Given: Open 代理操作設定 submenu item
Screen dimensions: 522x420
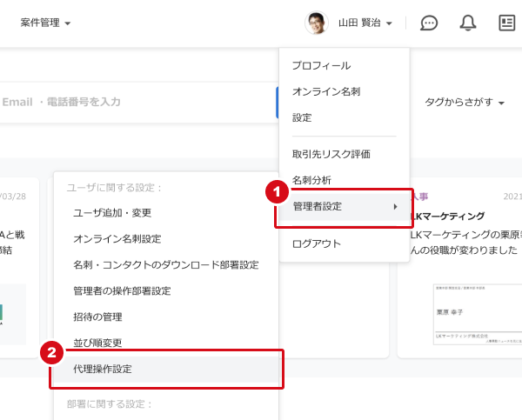Looking at the screenshot, I should click(x=166, y=369).
